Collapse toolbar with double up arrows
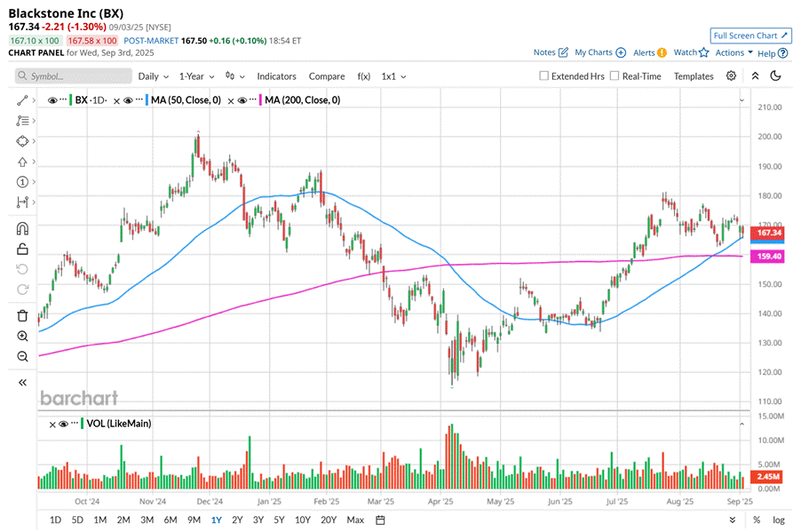Screen dimensions: 801x532 [x=755, y=75]
